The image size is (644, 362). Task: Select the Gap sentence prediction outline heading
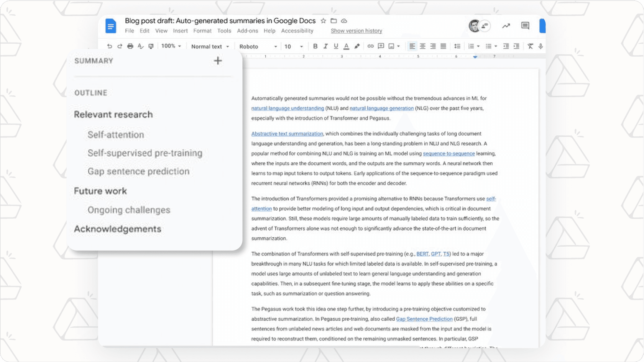pos(138,171)
